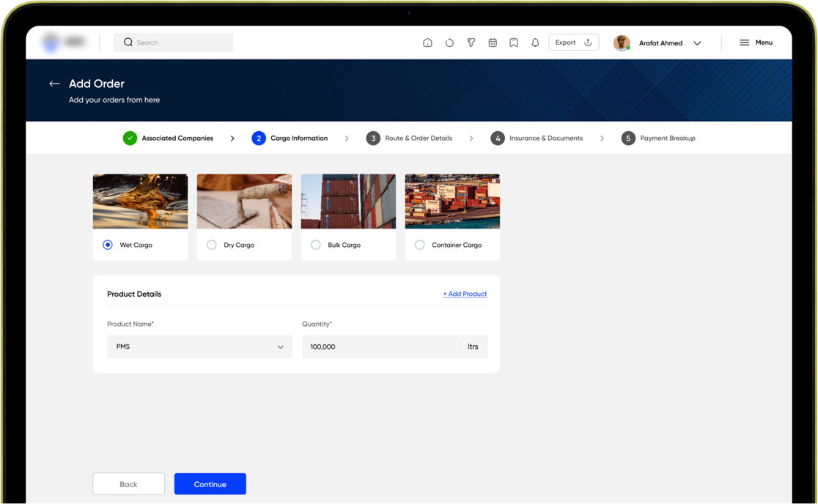Click the Continue button
Screen dimensions: 818x504
[210, 484]
